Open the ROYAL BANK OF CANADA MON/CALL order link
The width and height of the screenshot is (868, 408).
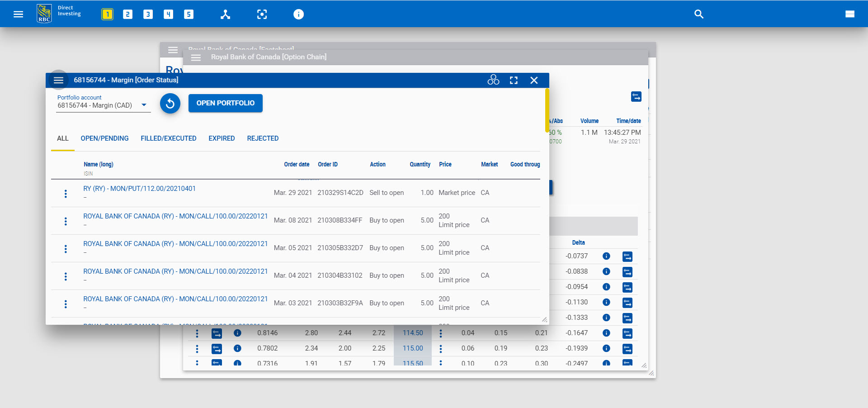point(175,216)
